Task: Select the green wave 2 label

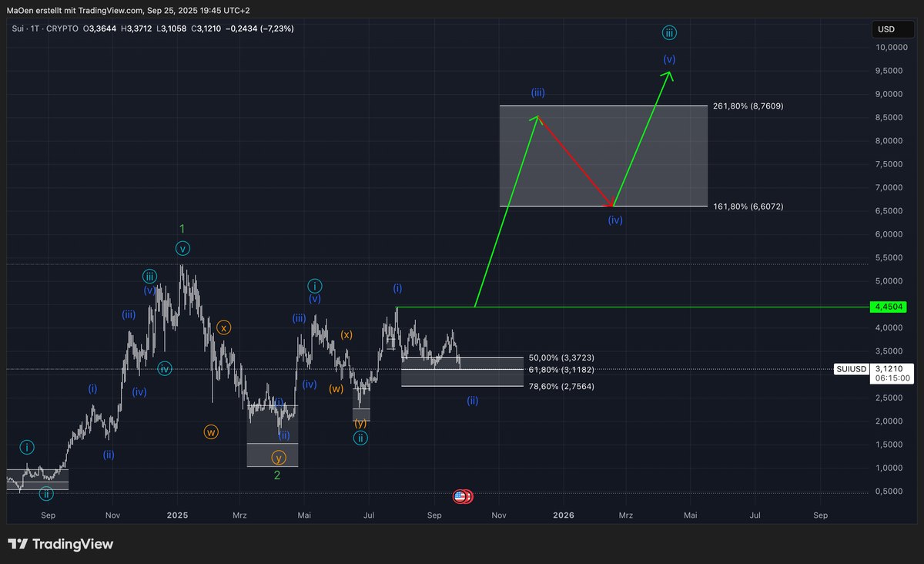Action: tap(277, 475)
